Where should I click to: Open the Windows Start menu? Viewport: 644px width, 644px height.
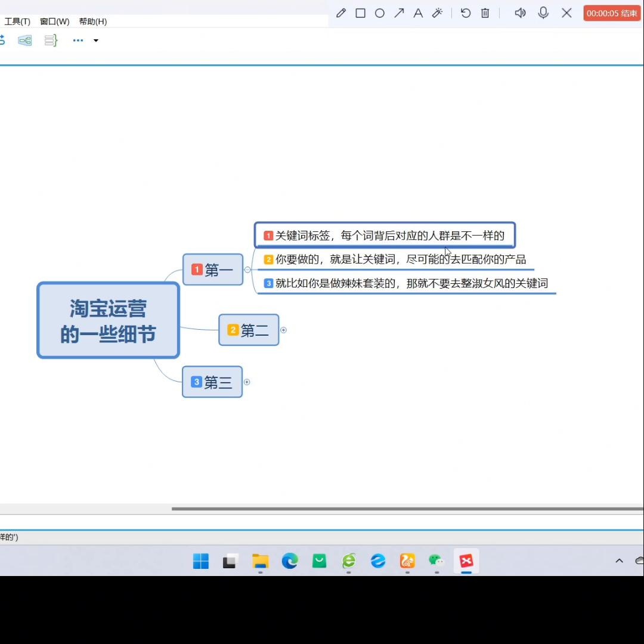tap(201, 561)
